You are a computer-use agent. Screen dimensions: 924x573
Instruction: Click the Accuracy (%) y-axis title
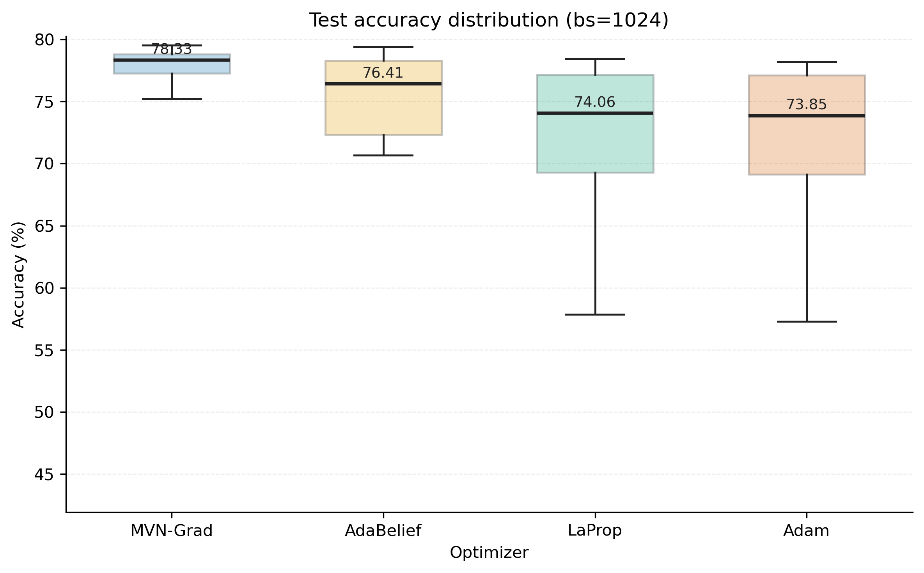(x=18, y=275)
